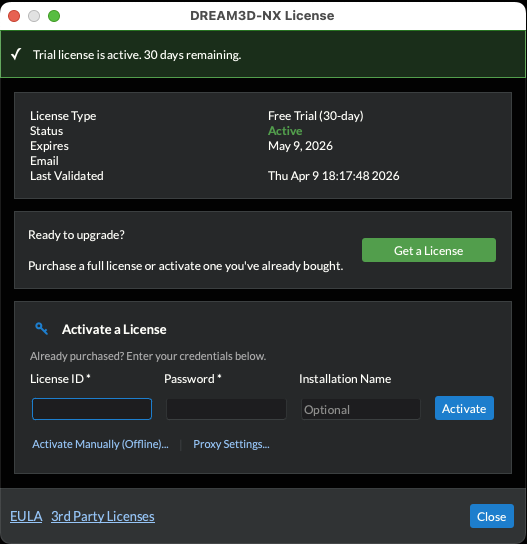This screenshot has height=544, width=527.
Task: Open the 3rd Party Licenses link
Action: pos(103,516)
